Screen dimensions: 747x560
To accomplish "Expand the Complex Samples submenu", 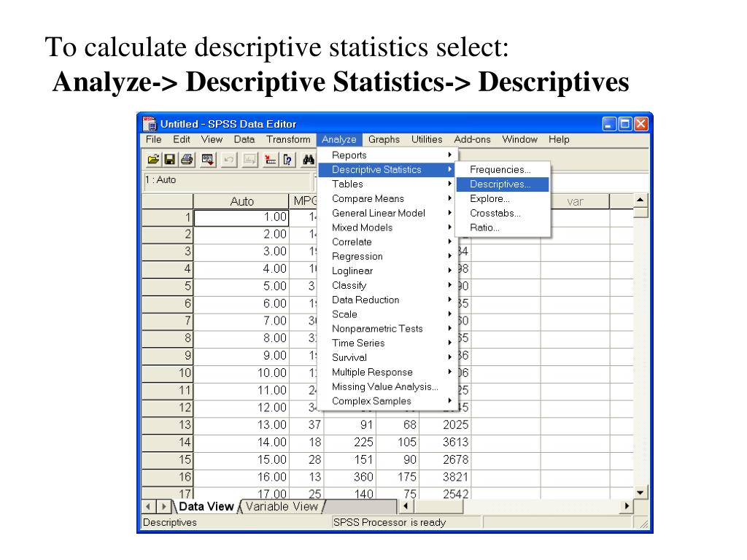I will click(x=387, y=401).
